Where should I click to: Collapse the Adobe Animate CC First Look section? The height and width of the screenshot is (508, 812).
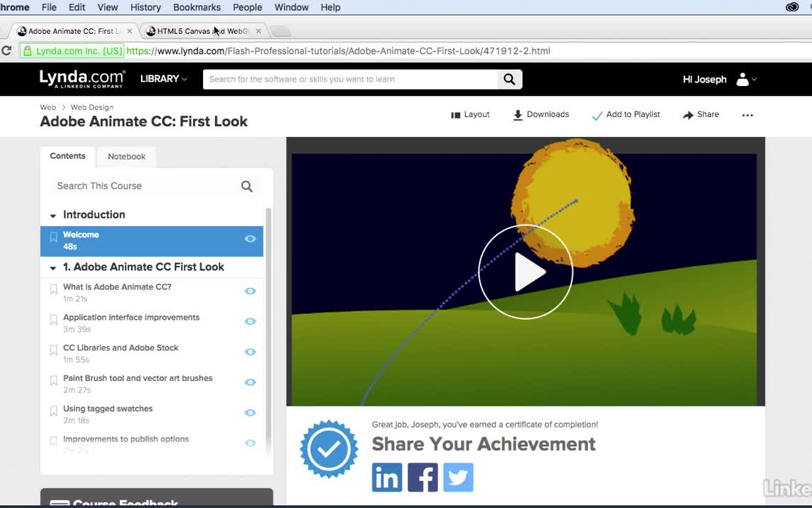pyautogui.click(x=53, y=268)
